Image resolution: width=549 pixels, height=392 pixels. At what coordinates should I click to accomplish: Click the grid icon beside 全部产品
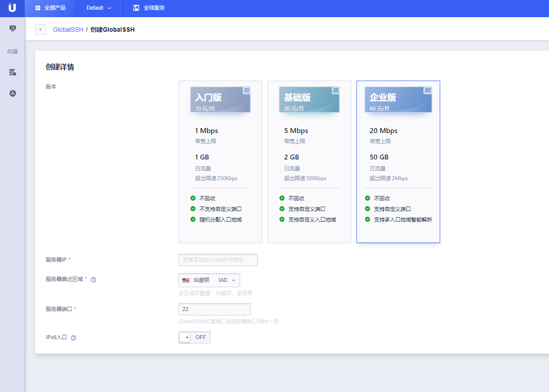pos(38,8)
